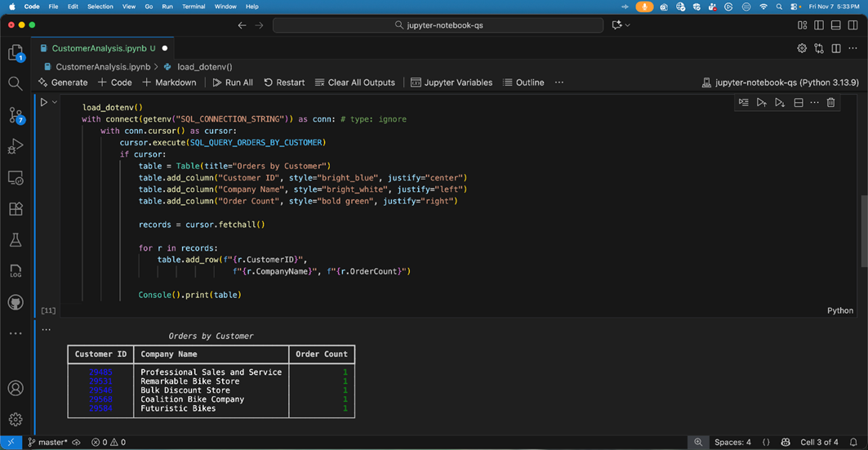
Task: Toggle the bottom panel layout button
Action: click(x=836, y=25)
